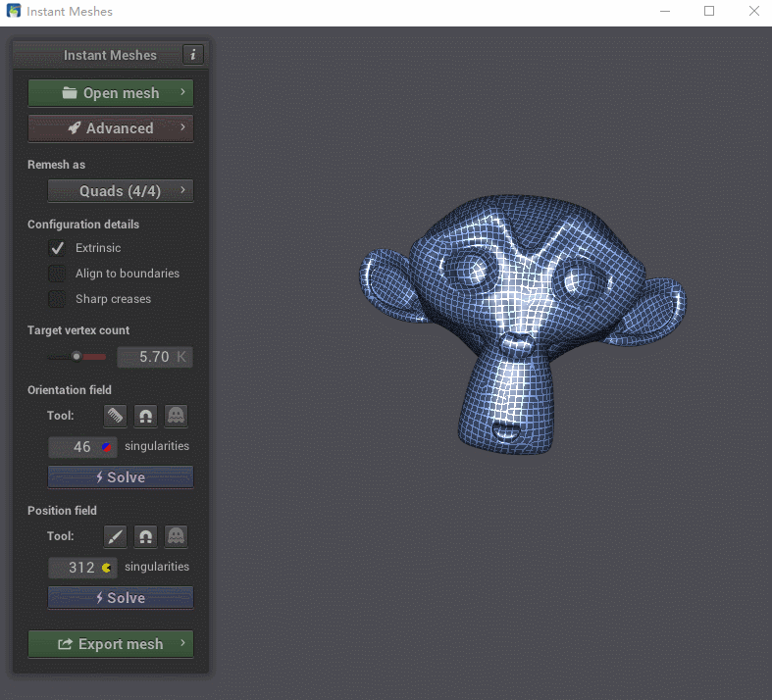Enable Align to boundaries
The height and width of the screenshot is (700, 772).
[x=57, y=274]
